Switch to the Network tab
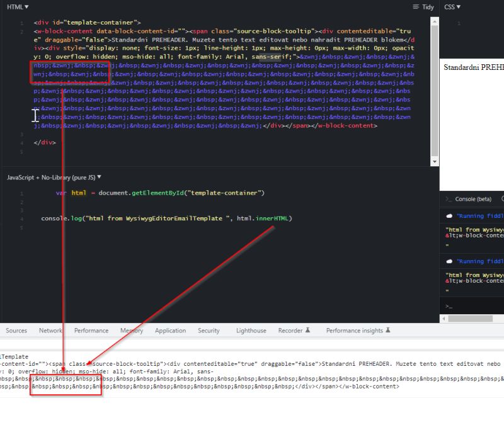The height and width of the screenshot is (425, 504). tap(50, 330)
